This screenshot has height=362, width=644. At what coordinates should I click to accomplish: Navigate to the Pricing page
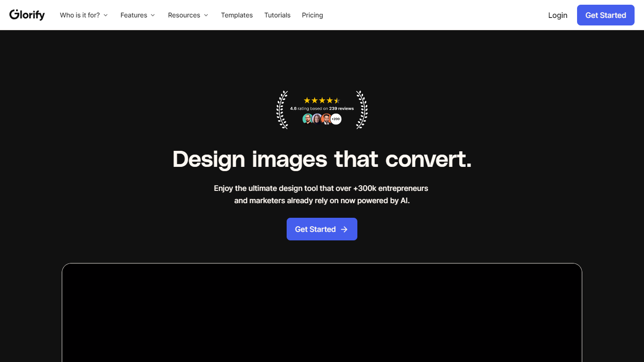pyautogui.click(x=313, y=15)
